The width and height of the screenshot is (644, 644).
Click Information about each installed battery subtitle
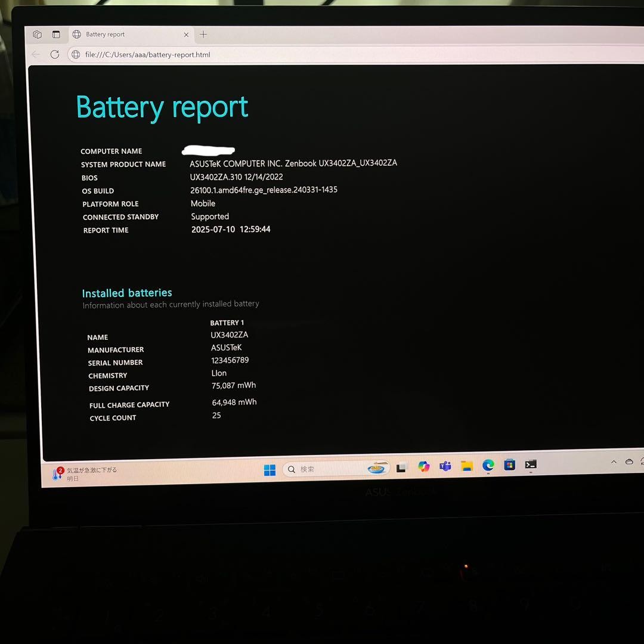coord(171,304)
